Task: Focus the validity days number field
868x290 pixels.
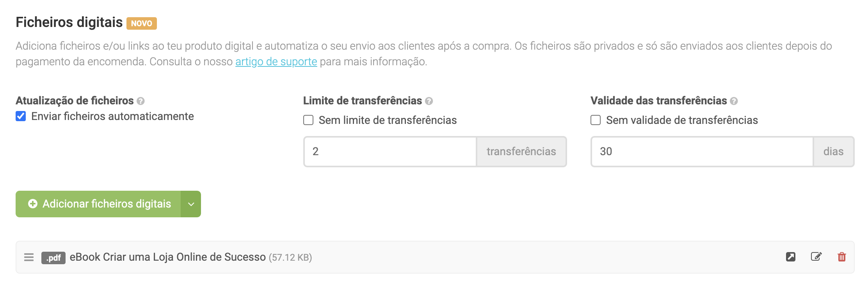Action: point(702,152)
